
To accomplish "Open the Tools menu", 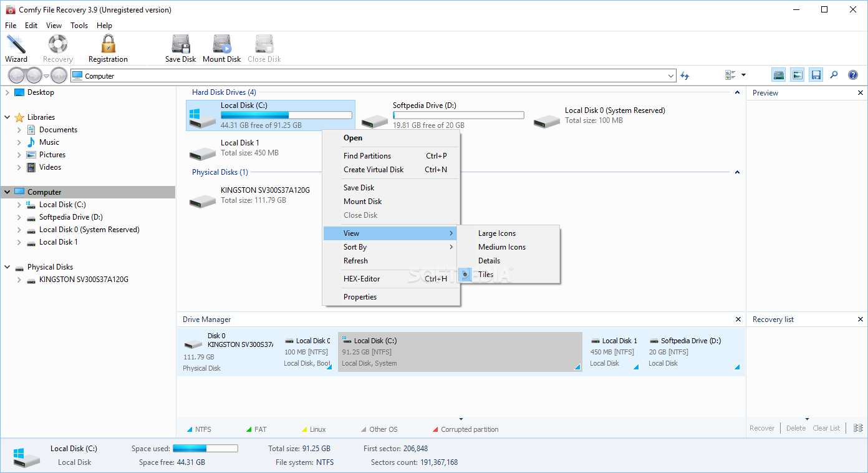I will (79, 26).
